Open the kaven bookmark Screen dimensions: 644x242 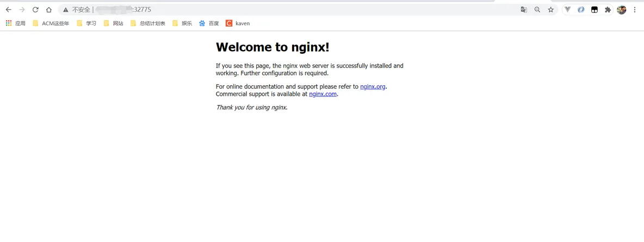coord(238,23)
